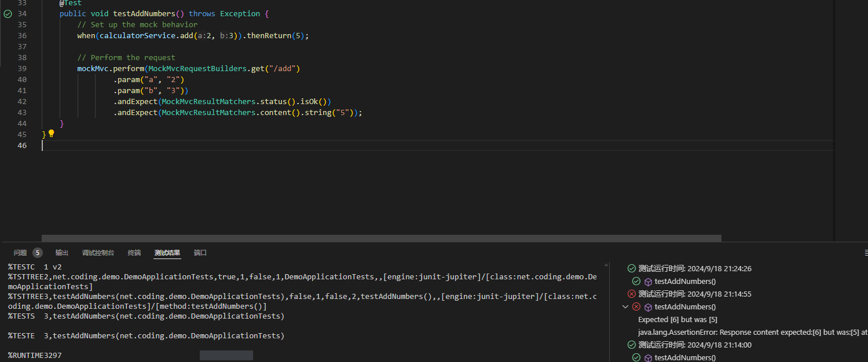Click the purple cube icon of the failed testAddNumbers()
This screenshot has width=868, height=362.
click(x=649, y=307)
